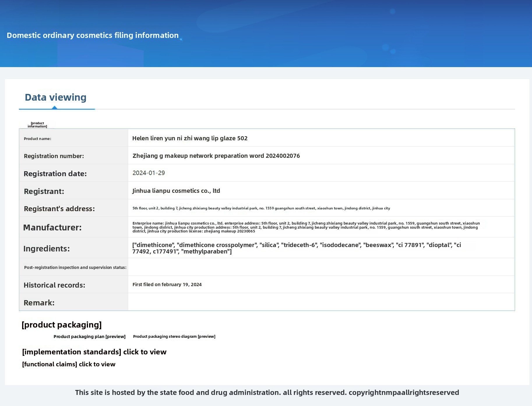Select the [product information] section label

[37, 125]
